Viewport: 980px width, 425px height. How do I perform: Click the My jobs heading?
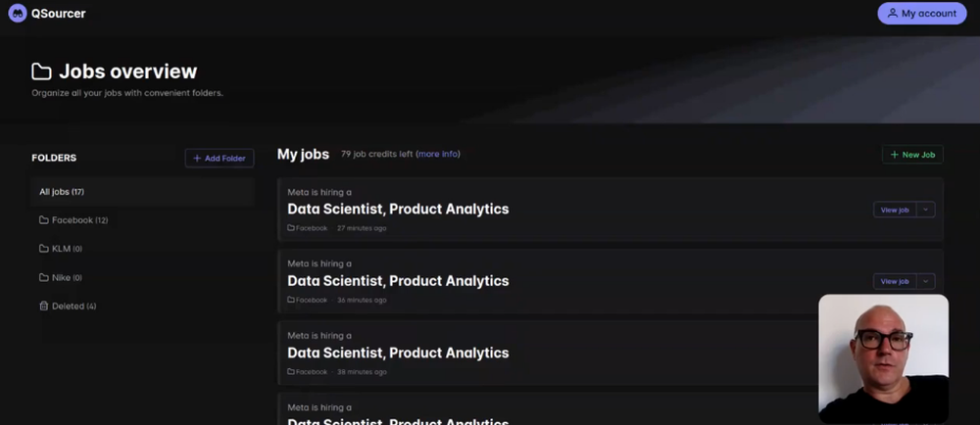click(x=303, y=154)
